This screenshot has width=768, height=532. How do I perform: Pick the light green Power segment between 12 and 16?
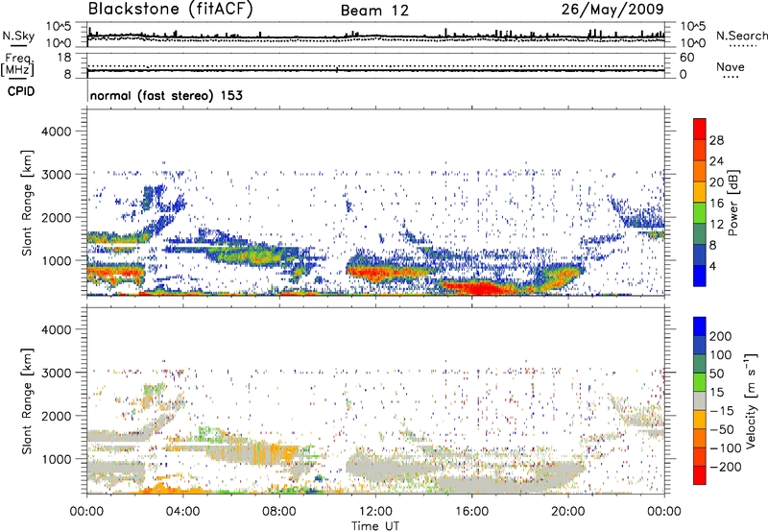point(700,213)
